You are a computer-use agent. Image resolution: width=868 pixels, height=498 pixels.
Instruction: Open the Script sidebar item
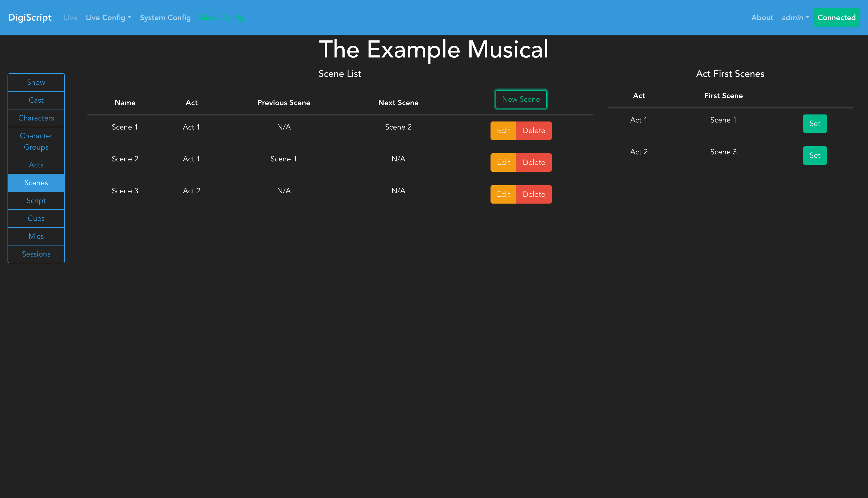pos(36,201)
